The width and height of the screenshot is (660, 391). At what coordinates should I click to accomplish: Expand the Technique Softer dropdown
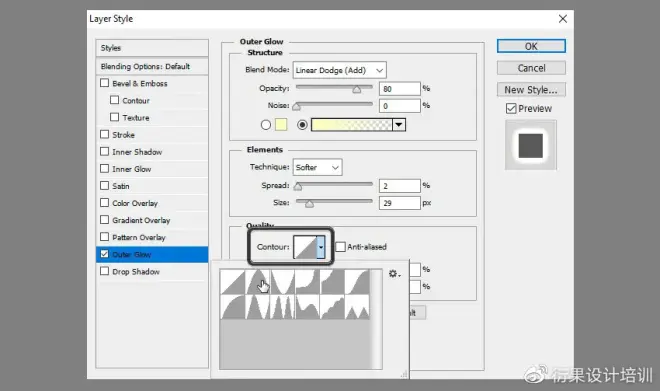coord(317,168)
